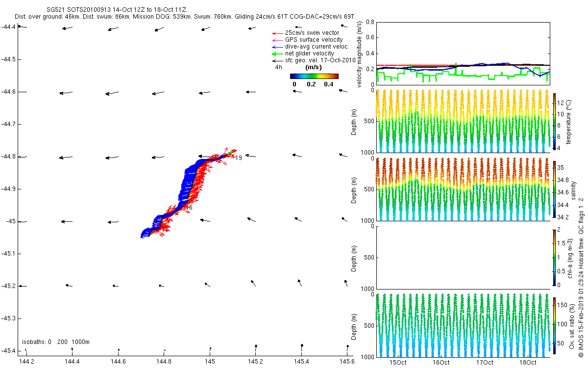The height and width of the screenshot is (368, 588).
Task: Click the '0.2' tick under the velocity colorbar
Action: (x=311, y=84)
